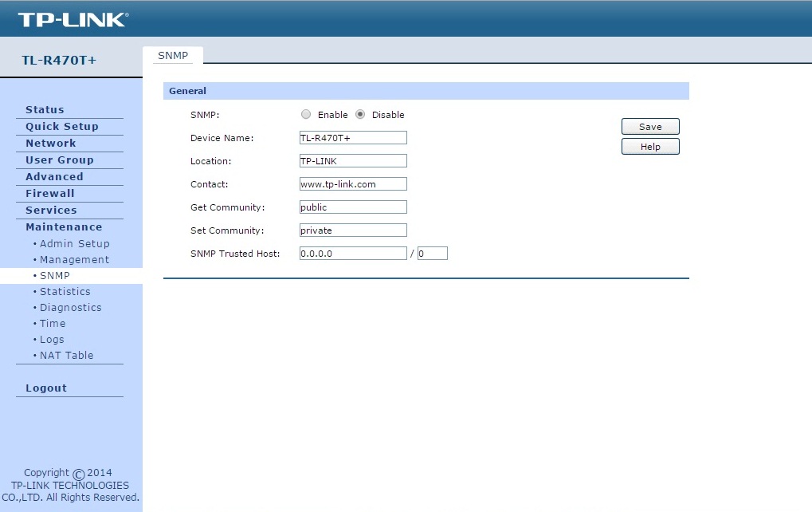Edit the Contact text field

(353, 184)
